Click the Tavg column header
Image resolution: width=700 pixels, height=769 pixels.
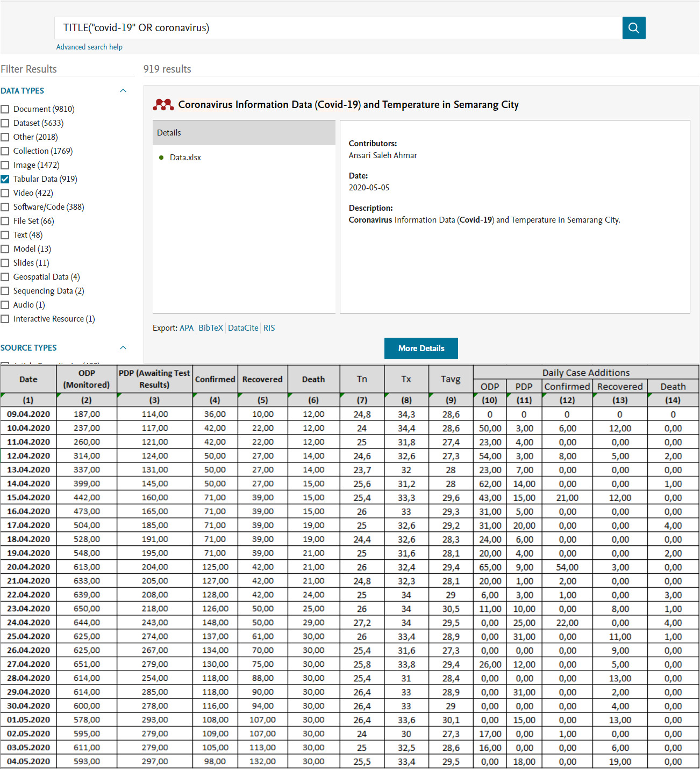[451, 379]
